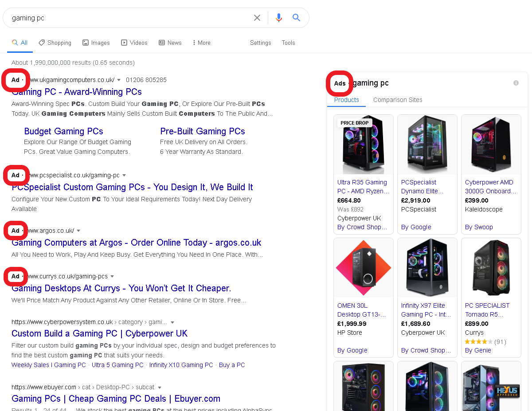This screenshot has height=411, width=532.
Task: Open Gaming PCs Cheap Gaming PC Deals Ebuyer result
Action: [116, 399]
